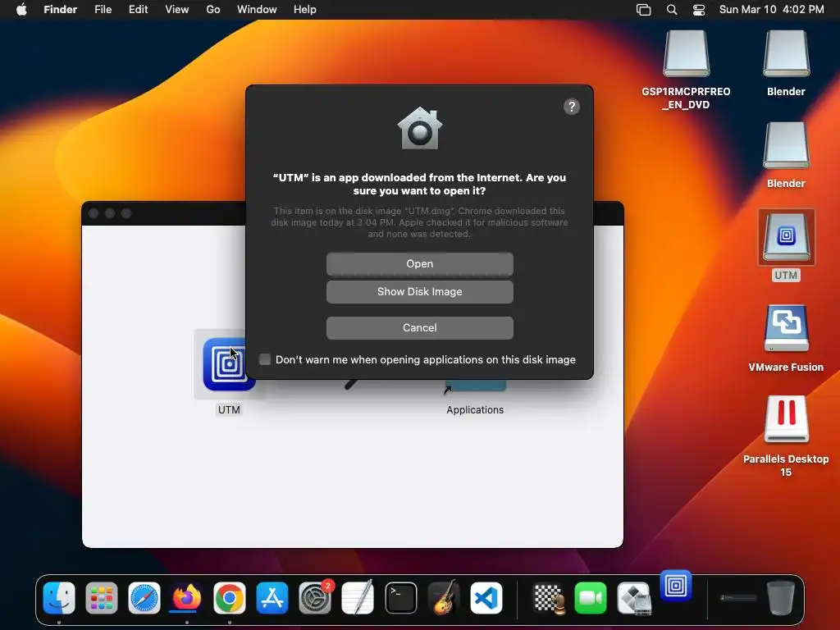Screen dimensions: 840x630
Task: Click the date and time in menu bar
Action: (x=771, y=10)
